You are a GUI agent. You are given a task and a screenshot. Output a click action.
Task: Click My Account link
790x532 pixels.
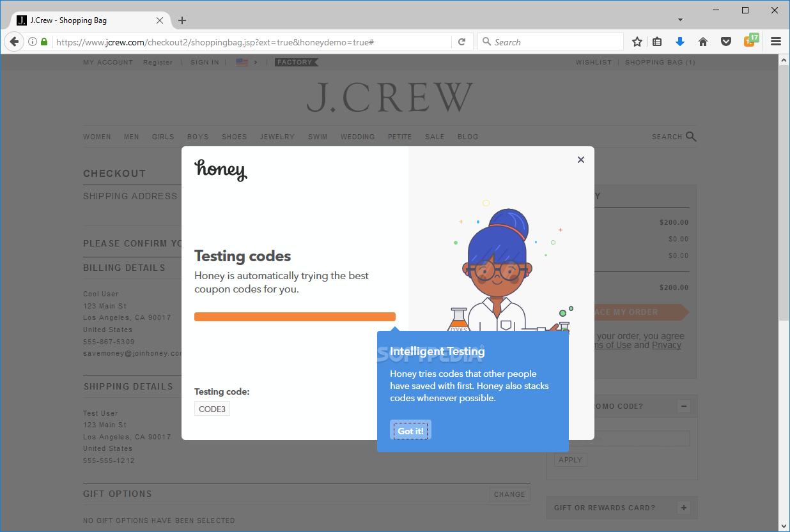(108, 62)
